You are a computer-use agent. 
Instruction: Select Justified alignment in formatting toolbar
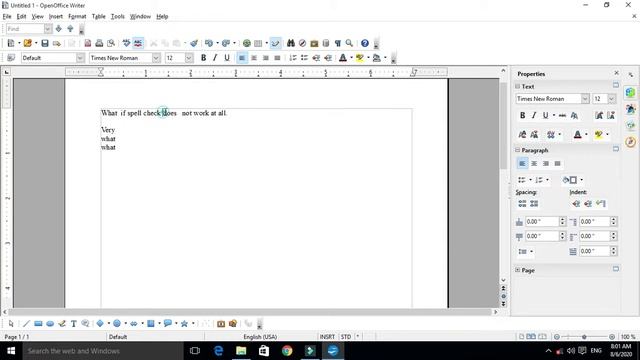point(277,58)
